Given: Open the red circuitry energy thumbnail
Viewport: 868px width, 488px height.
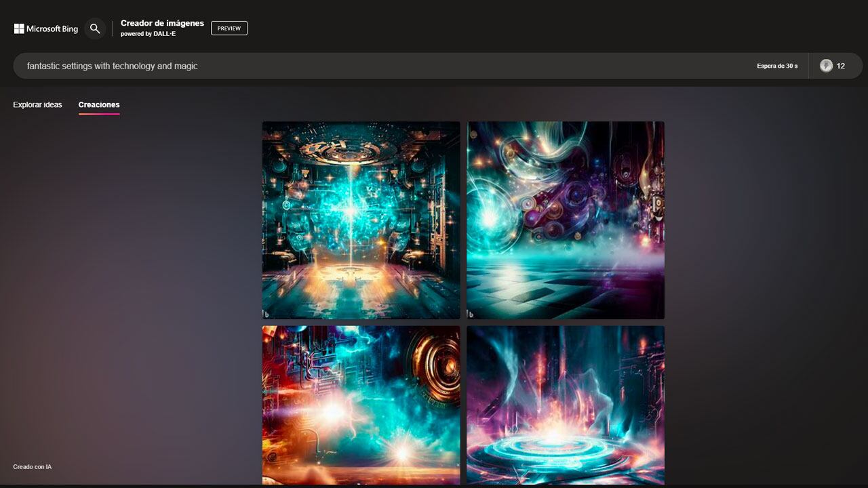Looking at the screenshot, I should coord(360,405).
